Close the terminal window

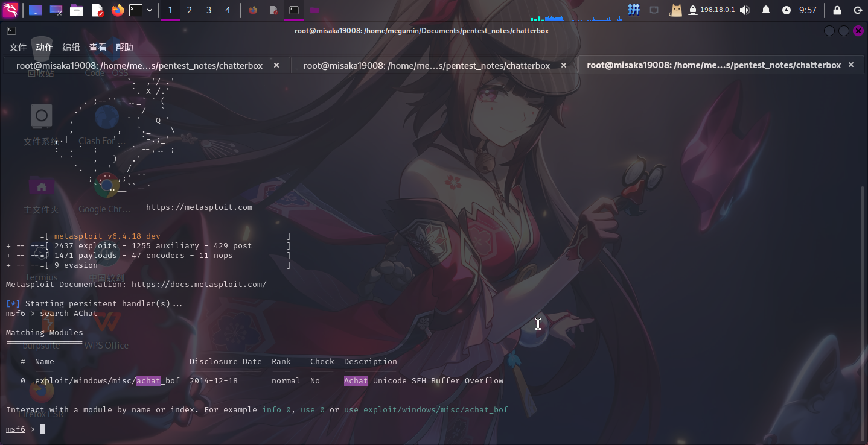click(x=858, y=31)
